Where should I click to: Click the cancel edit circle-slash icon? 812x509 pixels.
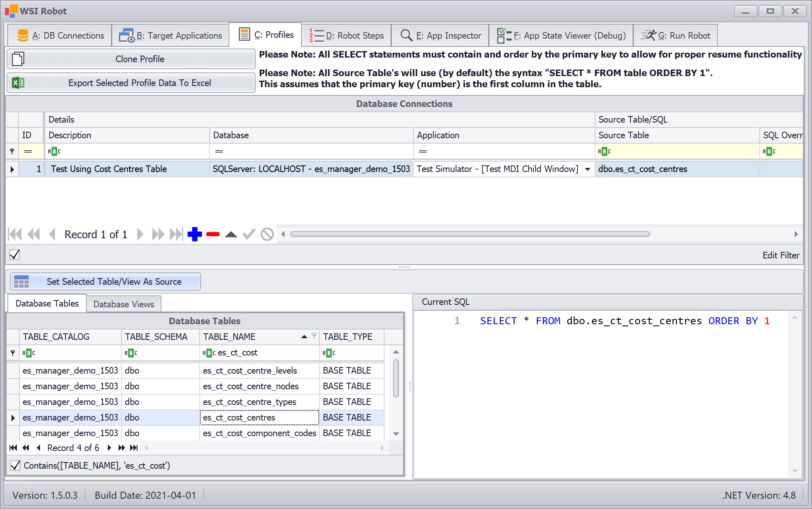267,234
